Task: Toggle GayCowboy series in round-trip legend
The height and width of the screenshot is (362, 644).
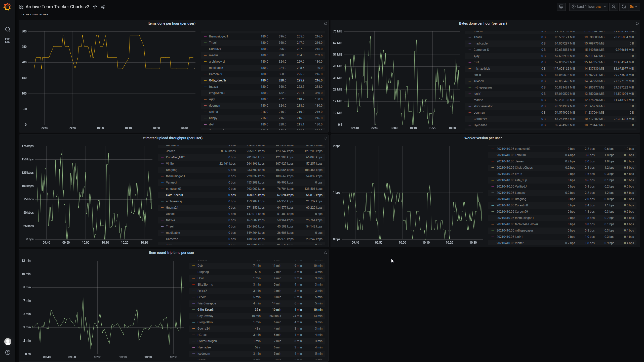Action: [x=205, y=316]
